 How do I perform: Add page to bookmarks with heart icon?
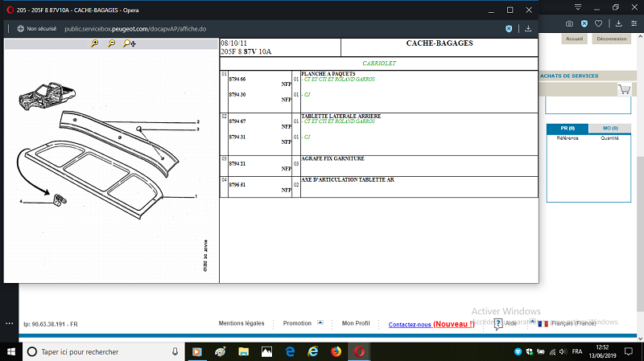pos(598,24)
